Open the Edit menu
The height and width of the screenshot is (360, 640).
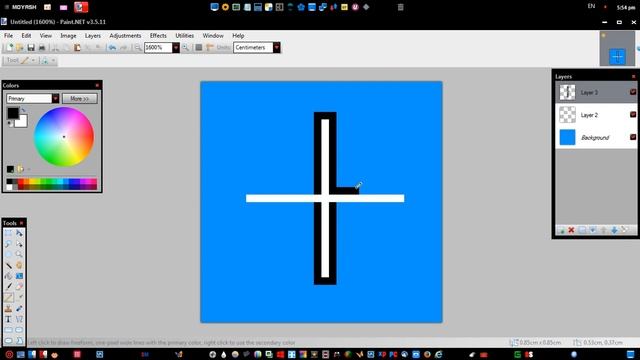click(x=26, y=36)
